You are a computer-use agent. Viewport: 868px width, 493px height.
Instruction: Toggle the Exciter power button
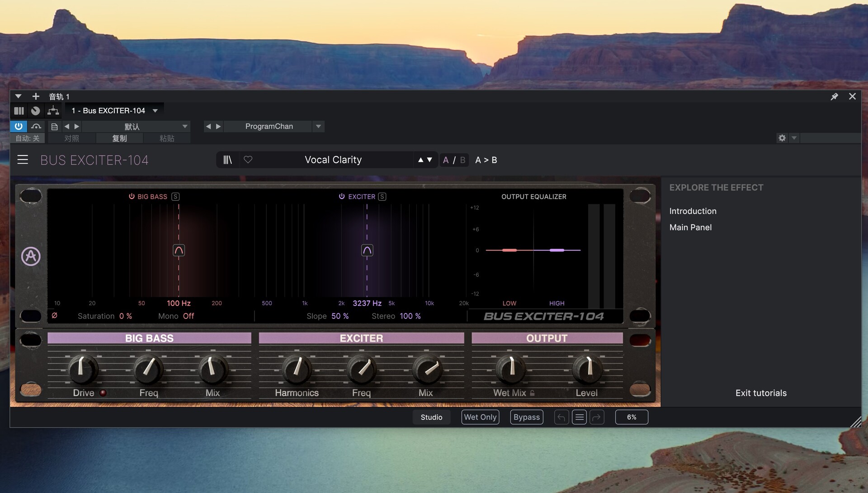(342, 196)
